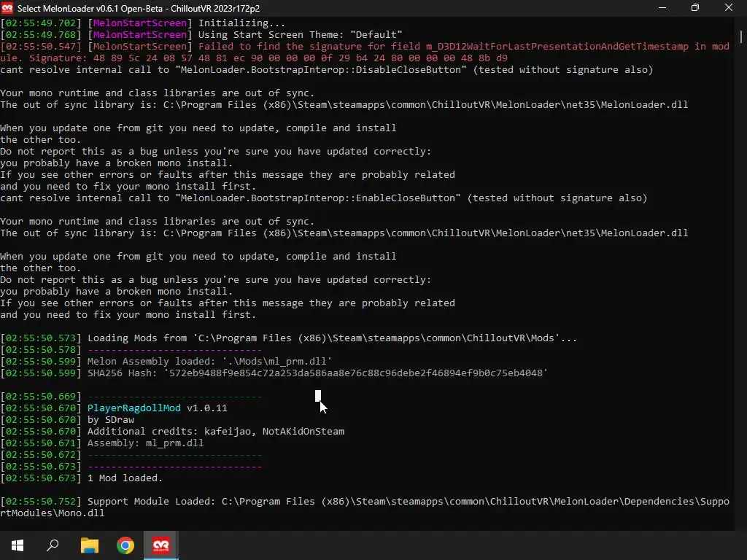Click the 'DisableCloseButton' internal call error line

coord(326,70)
